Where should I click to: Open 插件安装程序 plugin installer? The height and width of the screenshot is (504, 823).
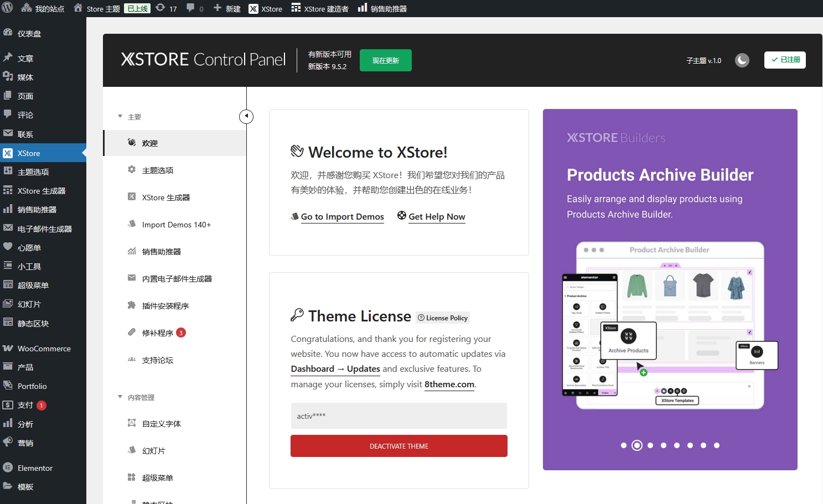pyautogui.click(x=175, y=306)
